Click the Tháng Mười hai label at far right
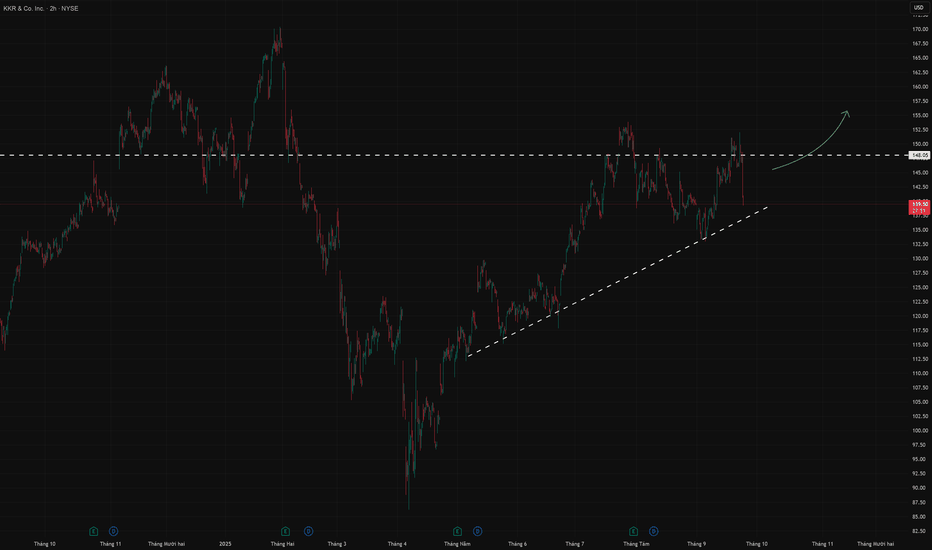932x550 pixels. pos(876,543)
